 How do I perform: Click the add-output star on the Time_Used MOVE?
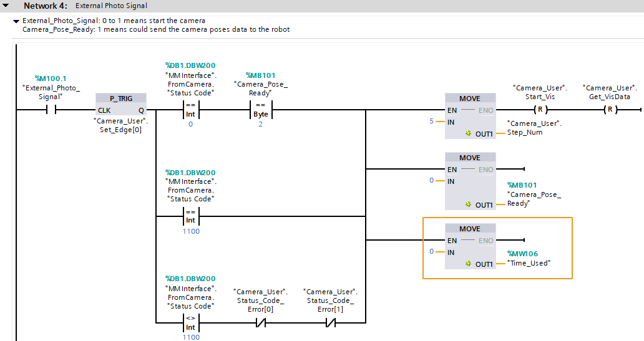[x=468, y=264]
